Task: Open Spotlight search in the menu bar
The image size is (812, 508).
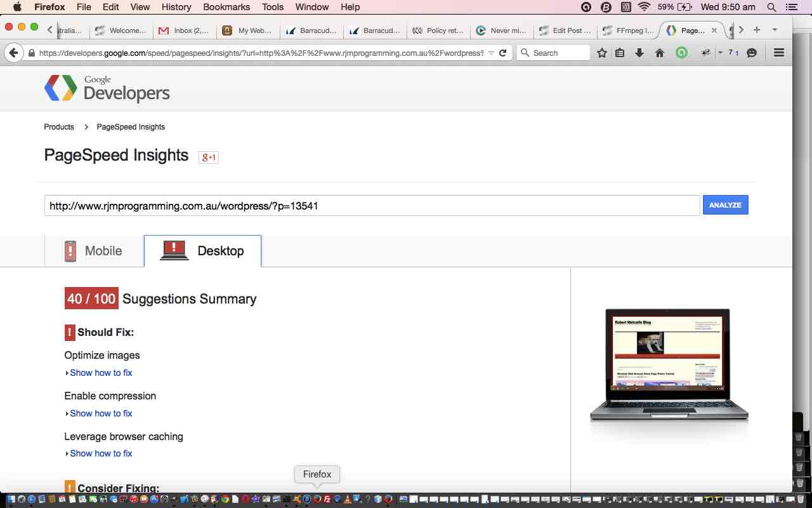Action: click(772, 7)
